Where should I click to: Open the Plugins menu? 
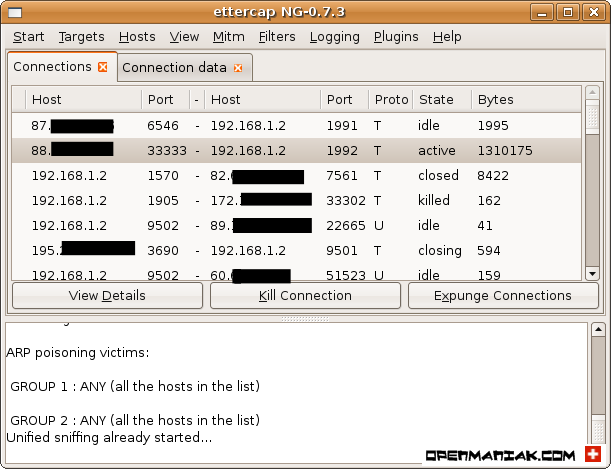coord(396,36)
